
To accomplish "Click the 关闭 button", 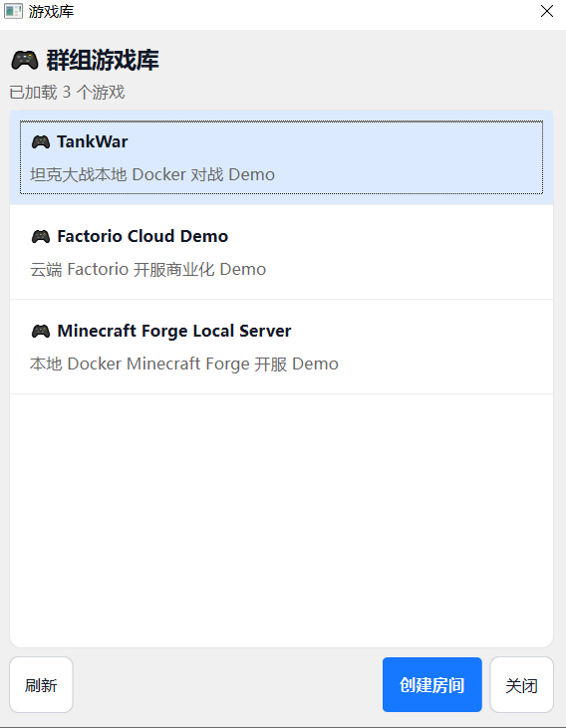I will click(x=522, y=685).
